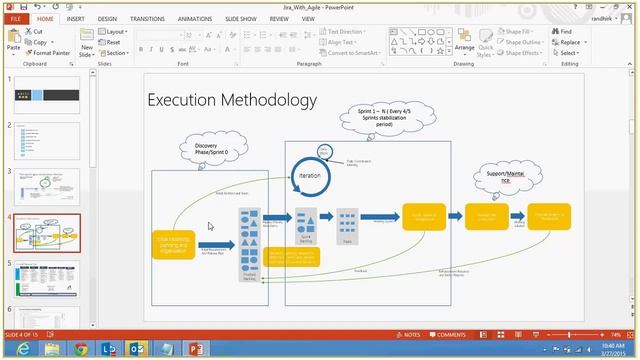Open the SLIDE SHOW ribbon tab
This screenshot has height=360, width=640.
click(241, 19)
